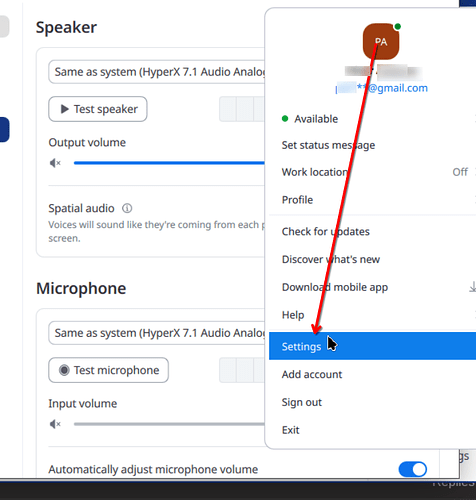Choose Add account

click(x=372, y=374)
